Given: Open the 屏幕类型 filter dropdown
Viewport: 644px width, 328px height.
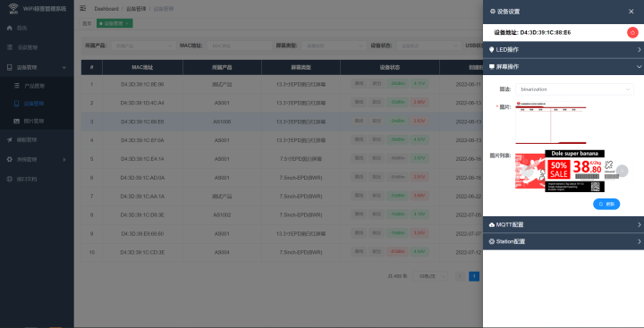Looking at the screenshot, I should pyautogui.click(x=335, y=46).
